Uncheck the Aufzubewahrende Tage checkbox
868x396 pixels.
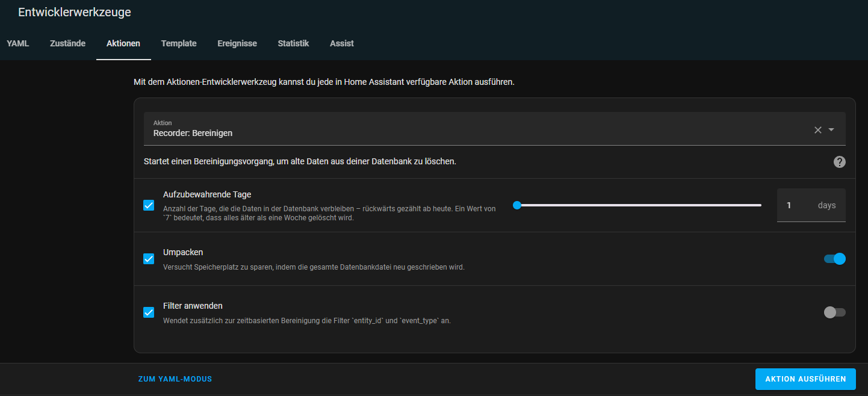coord(149,205)
